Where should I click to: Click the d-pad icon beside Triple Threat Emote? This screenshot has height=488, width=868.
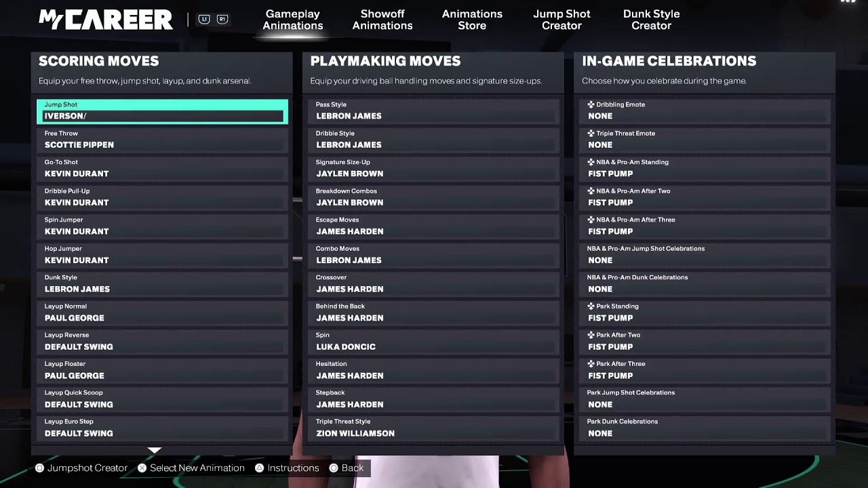591,134
